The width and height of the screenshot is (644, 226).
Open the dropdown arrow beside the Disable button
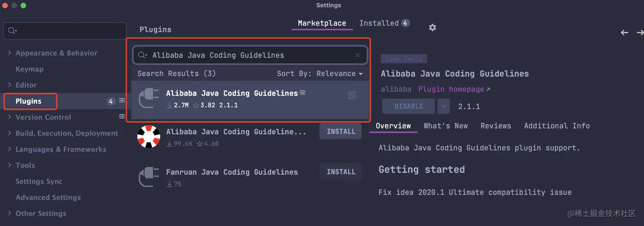click(x=444, y=106)
